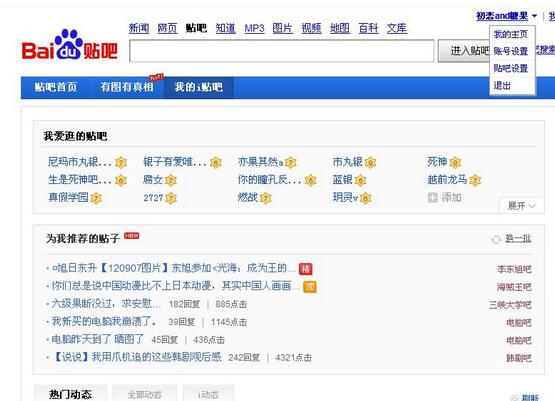Expand the forum list with 展开

coord(521,206)
